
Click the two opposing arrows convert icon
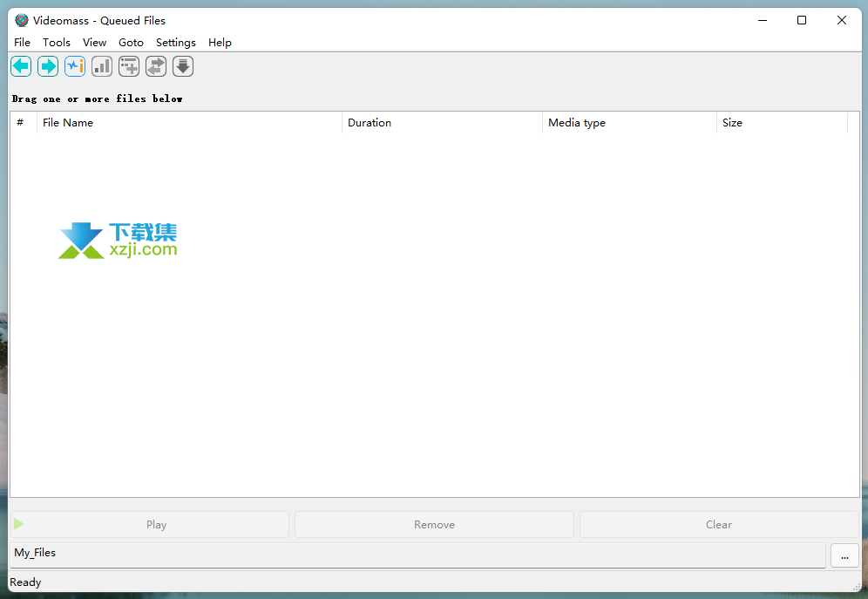tap(156, 66)
